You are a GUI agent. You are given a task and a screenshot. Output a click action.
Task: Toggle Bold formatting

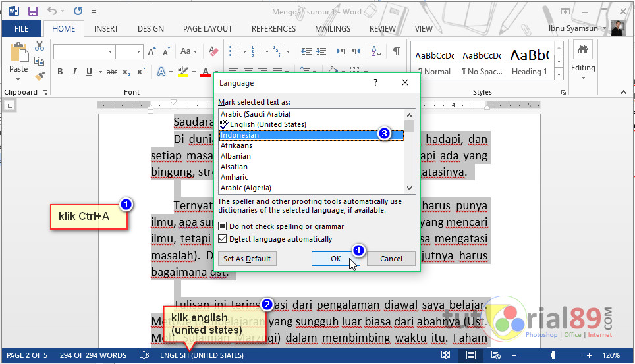60,72
